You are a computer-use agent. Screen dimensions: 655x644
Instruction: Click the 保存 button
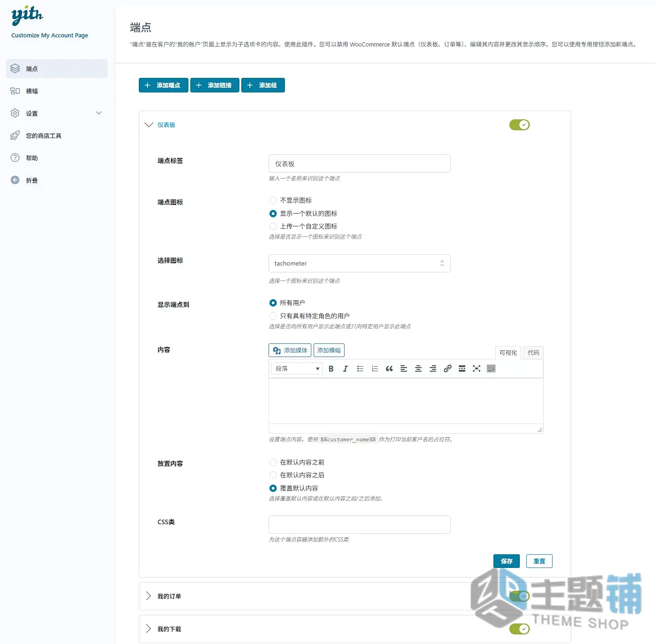click(507, 561)
